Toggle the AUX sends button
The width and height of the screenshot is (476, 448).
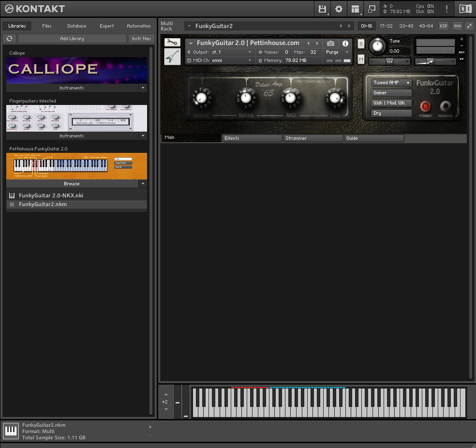click(x=462, y=52)
